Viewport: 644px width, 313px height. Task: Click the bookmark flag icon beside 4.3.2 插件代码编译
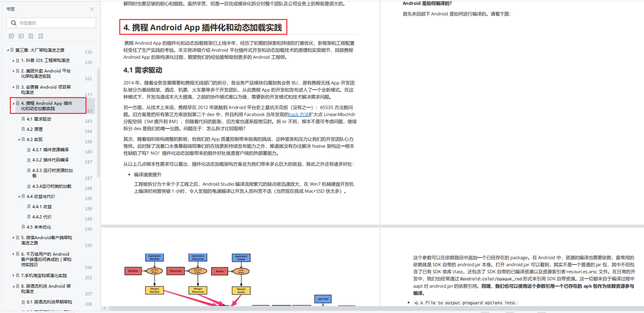tap(29, 160)
